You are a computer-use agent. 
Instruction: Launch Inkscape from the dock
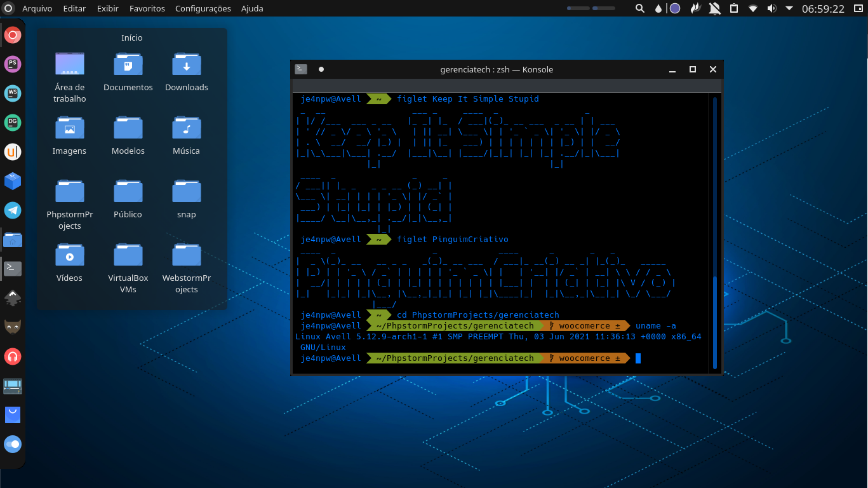(x=13, y=297)
